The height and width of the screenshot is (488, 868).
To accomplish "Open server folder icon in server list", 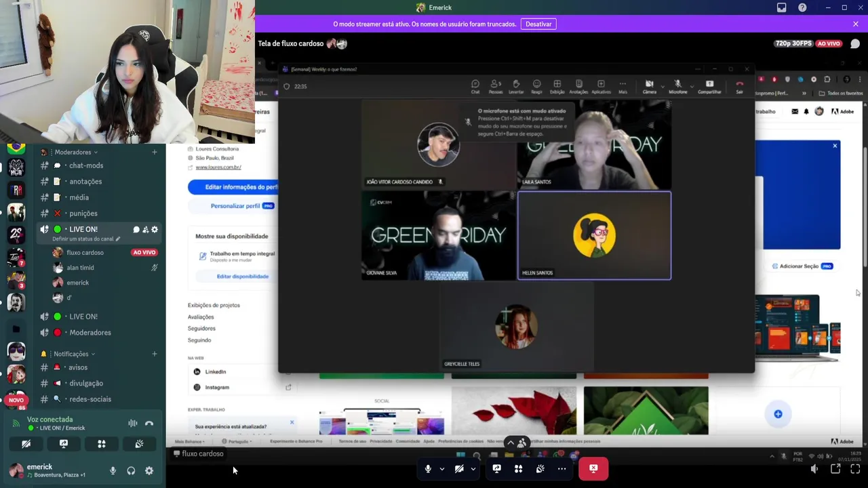I will [16, 329].
